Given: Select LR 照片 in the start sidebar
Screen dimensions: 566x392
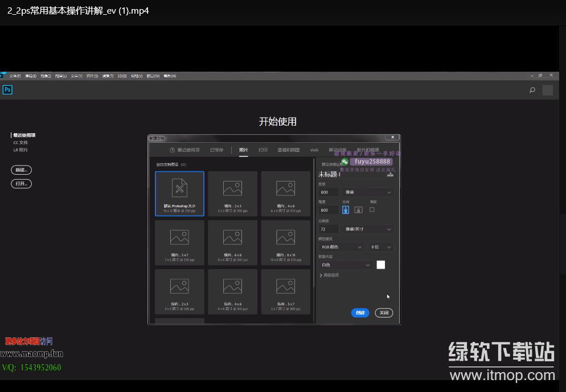Looking at the screenshot, I should coord(20,150).
